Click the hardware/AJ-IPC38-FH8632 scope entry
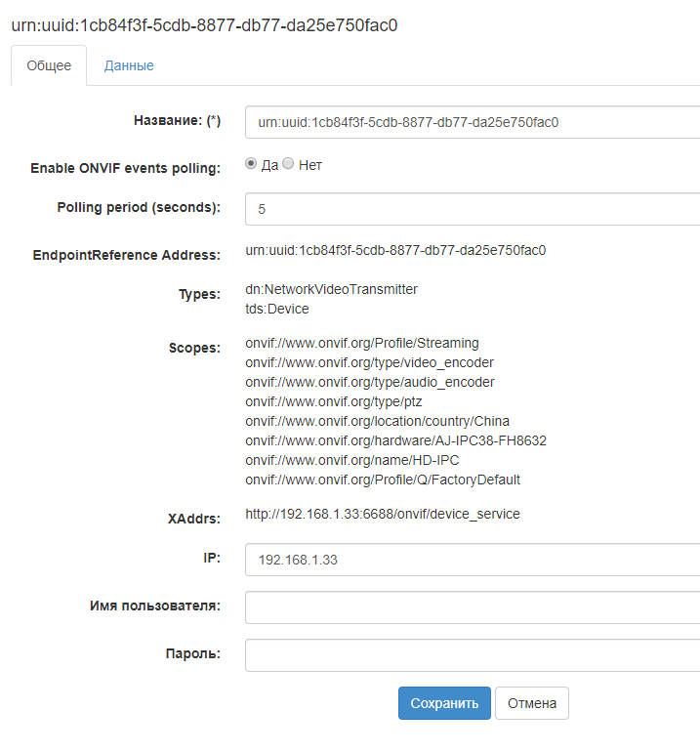This screenshot has height=752, width=700. point(395,440)
